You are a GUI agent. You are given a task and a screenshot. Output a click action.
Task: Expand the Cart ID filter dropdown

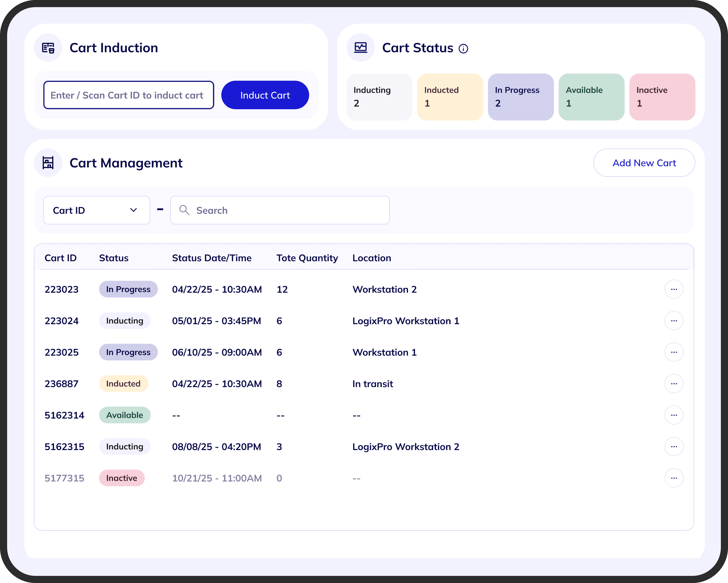(x=97, y=210)
